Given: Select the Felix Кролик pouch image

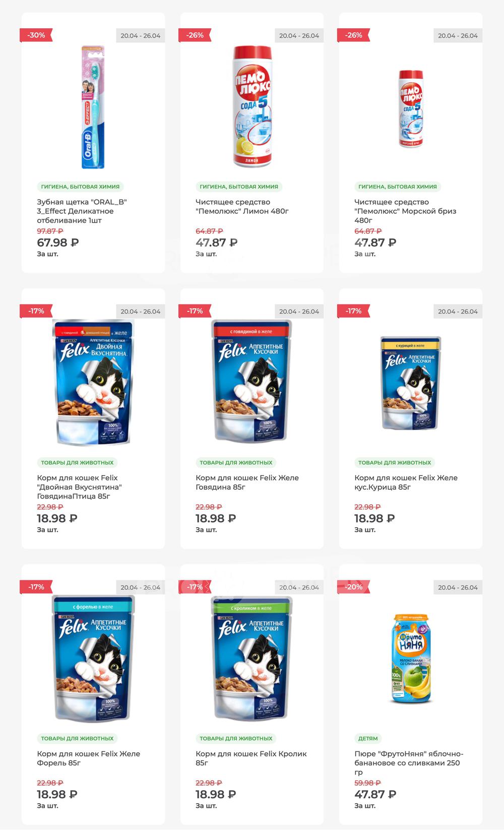Looking at the screenshot, I should pyautogui.click(x=252, y=659).
